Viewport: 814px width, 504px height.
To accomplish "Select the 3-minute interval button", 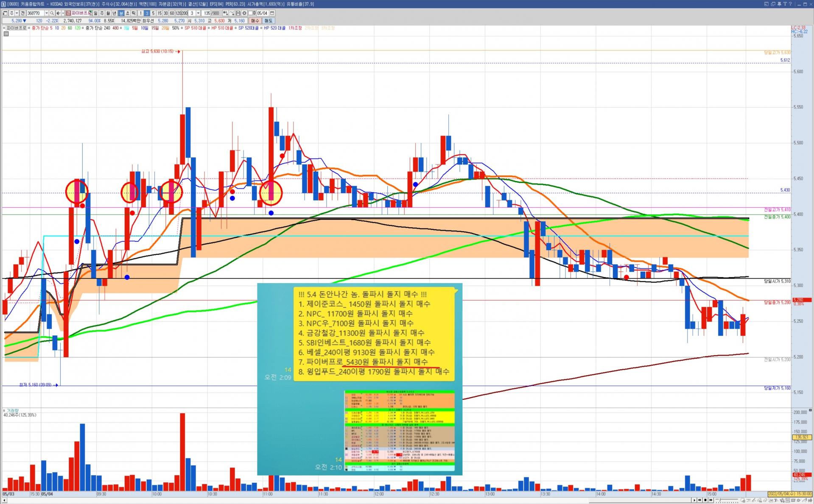I will point(147,13).
